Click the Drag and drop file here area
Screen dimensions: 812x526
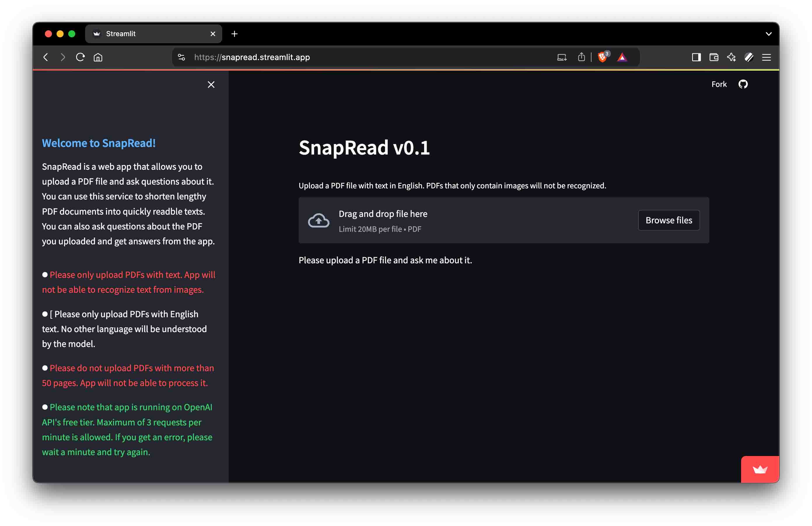pos(504,220)
